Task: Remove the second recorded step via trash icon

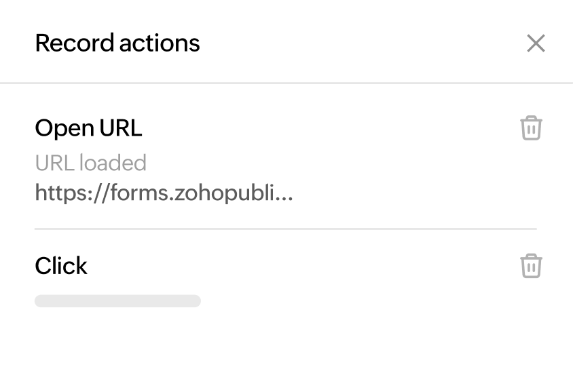Action: tap(531, 266)
